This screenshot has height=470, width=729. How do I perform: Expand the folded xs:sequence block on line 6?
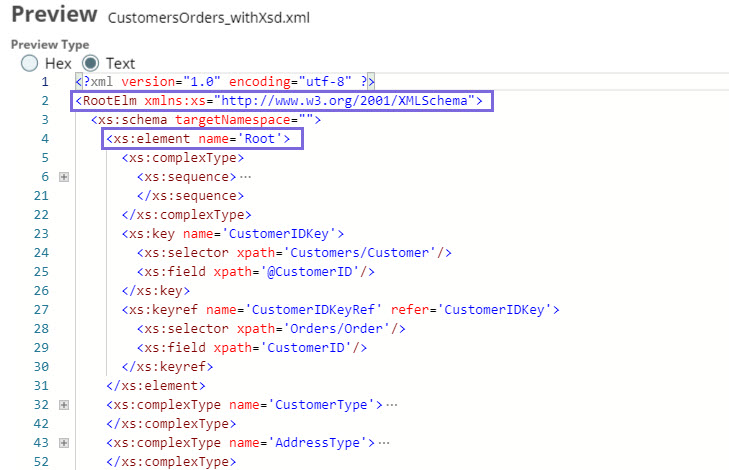63,177
